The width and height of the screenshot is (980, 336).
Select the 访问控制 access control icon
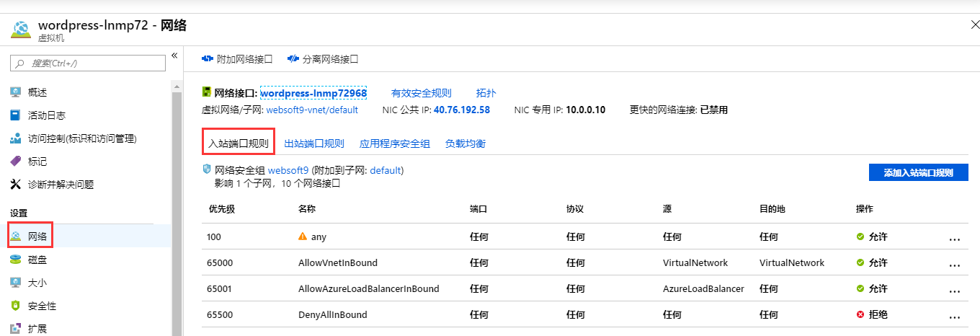click(16, 138)
